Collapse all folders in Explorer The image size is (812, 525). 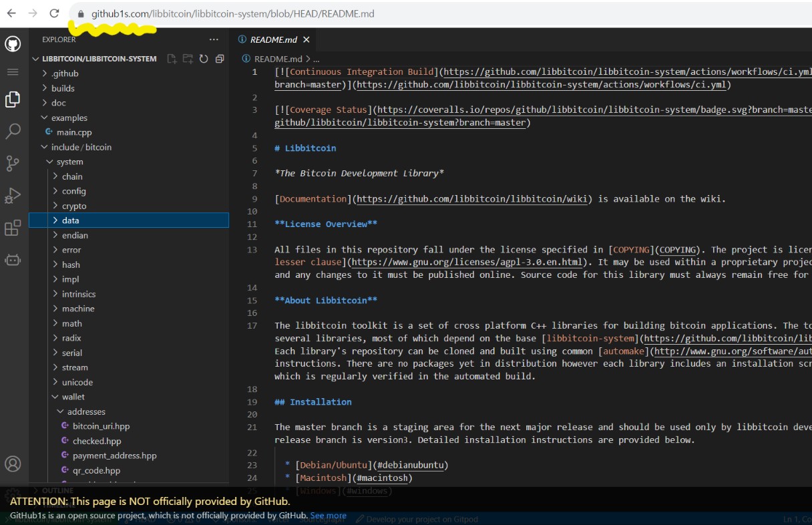click(220, 59)
